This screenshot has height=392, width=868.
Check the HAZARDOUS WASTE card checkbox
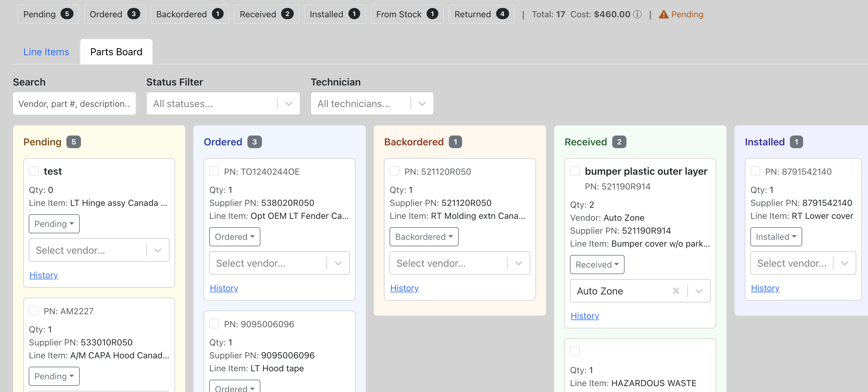pyautogui.click(x=575, y=351)
